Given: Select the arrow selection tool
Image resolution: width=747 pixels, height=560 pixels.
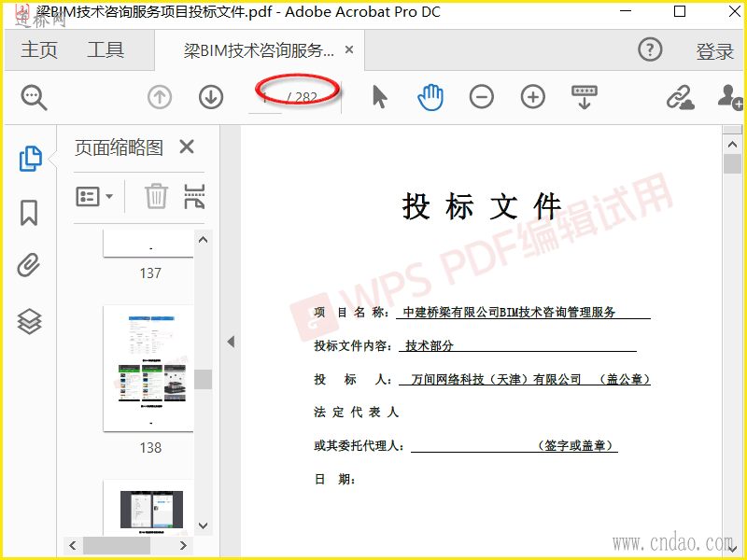Looking at the screenshot, I should [379, 97].
